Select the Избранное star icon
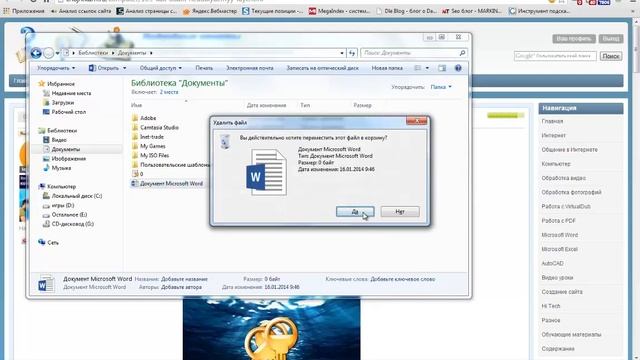The width and height of the screenshot is (640, 360). pos(41,84)
